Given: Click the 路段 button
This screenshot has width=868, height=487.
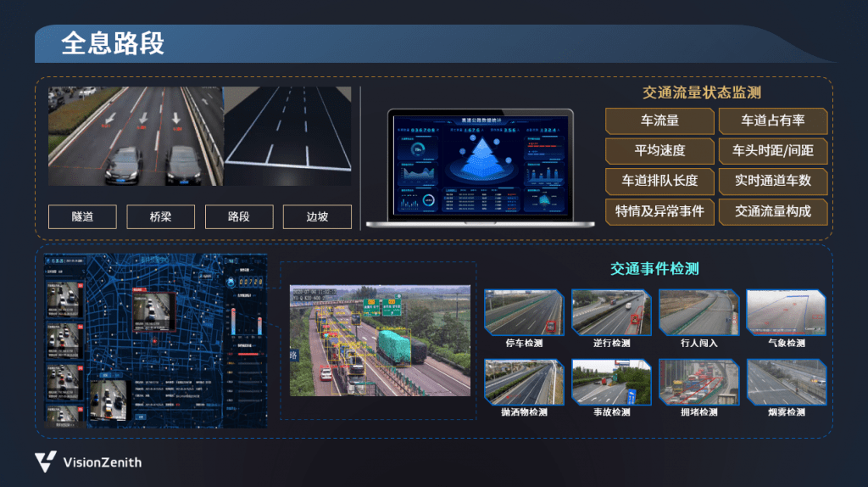Looking at the screenshot, I should 239,217.
